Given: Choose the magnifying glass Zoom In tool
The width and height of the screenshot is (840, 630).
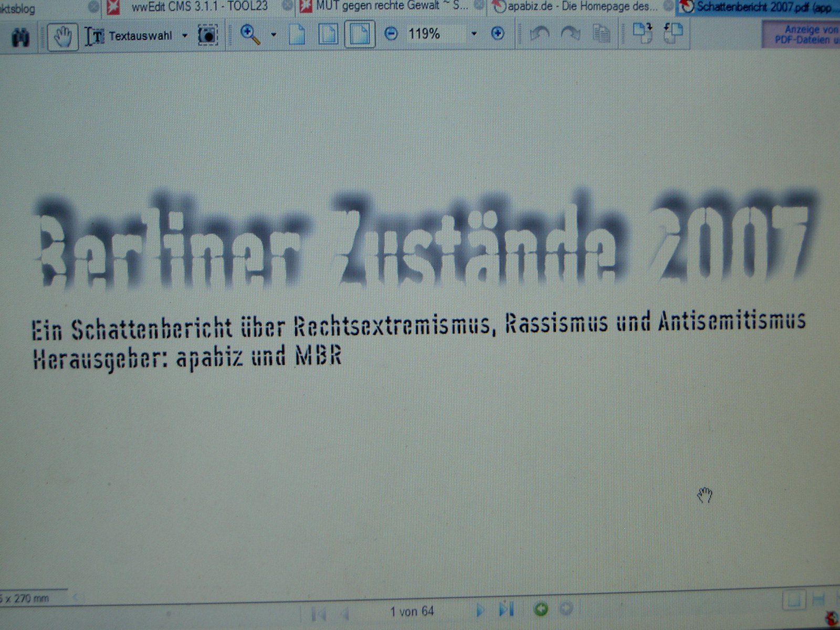Looking at the screenshot, I should tap(250, 35).
